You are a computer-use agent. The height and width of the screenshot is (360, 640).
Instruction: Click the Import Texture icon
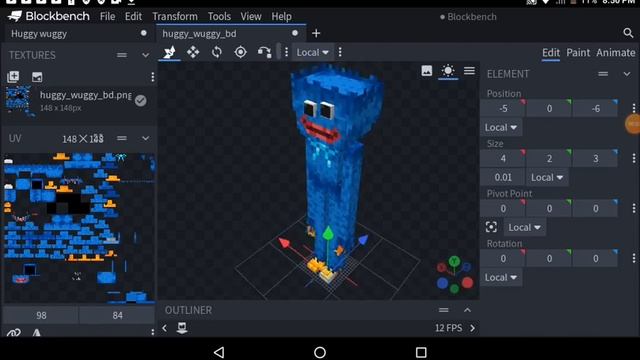[13, 77]
